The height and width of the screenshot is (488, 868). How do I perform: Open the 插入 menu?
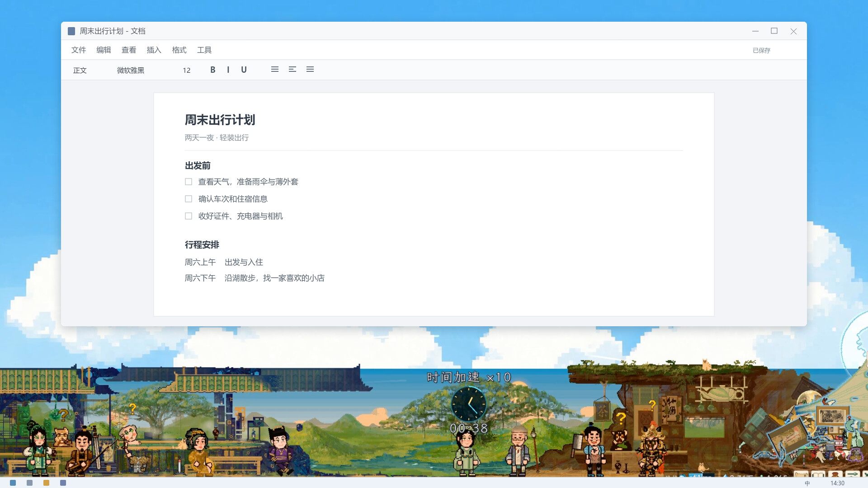tap(154, 50)
